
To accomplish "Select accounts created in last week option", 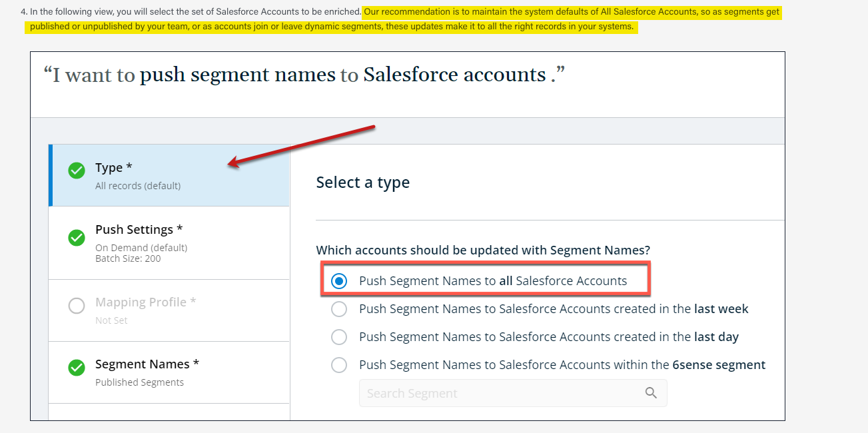I will (x=339, y=309).
